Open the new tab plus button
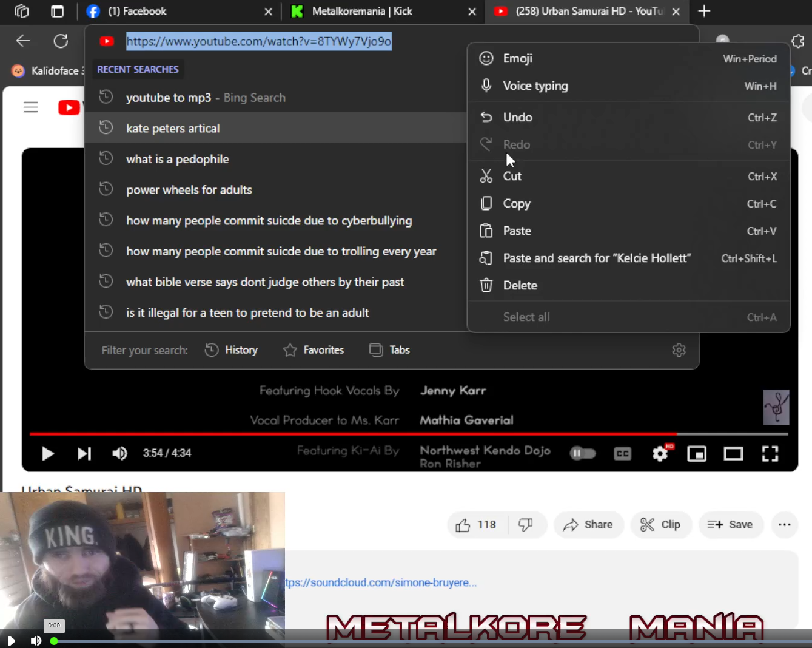 click(704, 11)
